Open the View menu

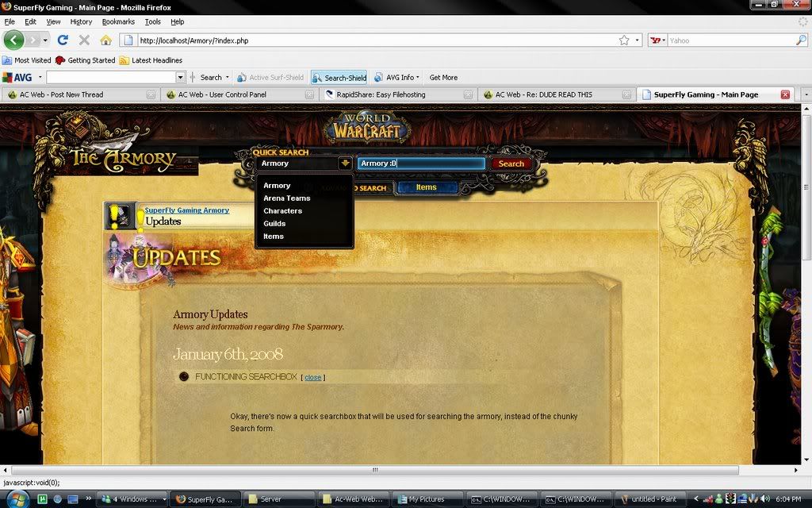pos(53,21)
